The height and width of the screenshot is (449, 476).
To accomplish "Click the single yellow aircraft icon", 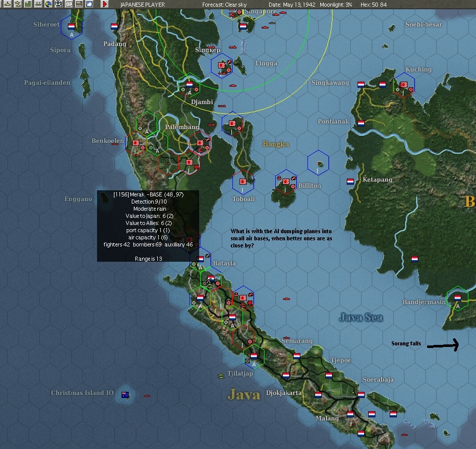I will pos(7,4).
